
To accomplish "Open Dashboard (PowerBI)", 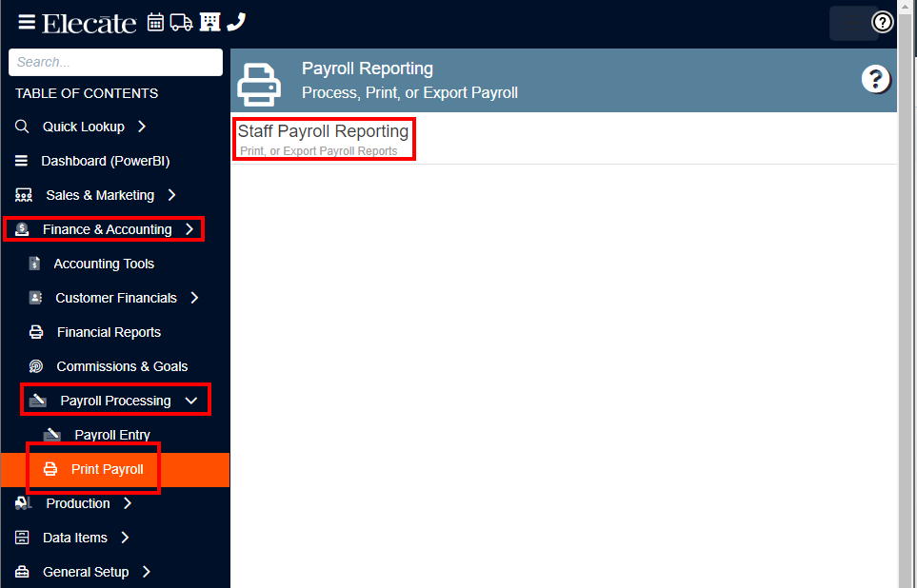I will click(x=106, y=161).
